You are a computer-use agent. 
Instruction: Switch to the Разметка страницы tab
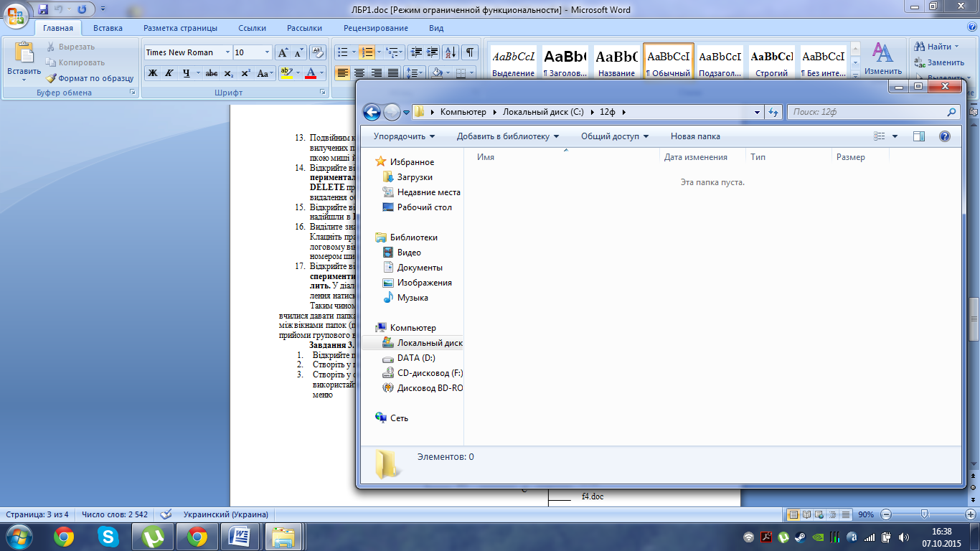(x=180, y=28)
